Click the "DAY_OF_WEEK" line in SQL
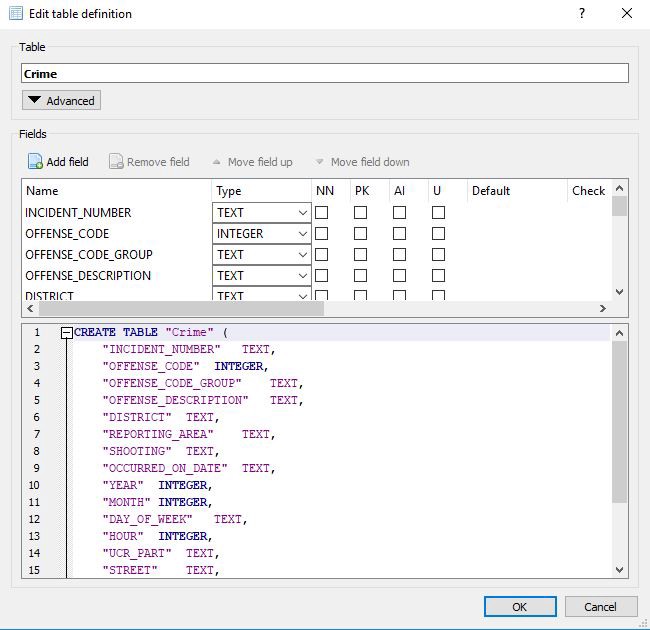Image resolution: width=650 pixels, height=630 pixels. tap(175, 519)
